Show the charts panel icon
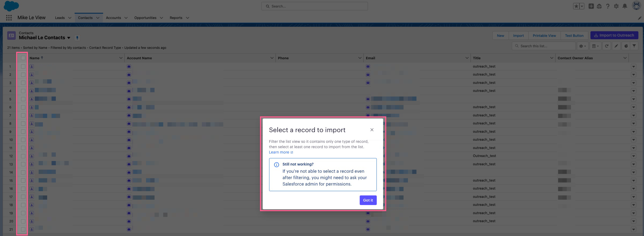Screen dimensions: 644x236 point(626,46)
